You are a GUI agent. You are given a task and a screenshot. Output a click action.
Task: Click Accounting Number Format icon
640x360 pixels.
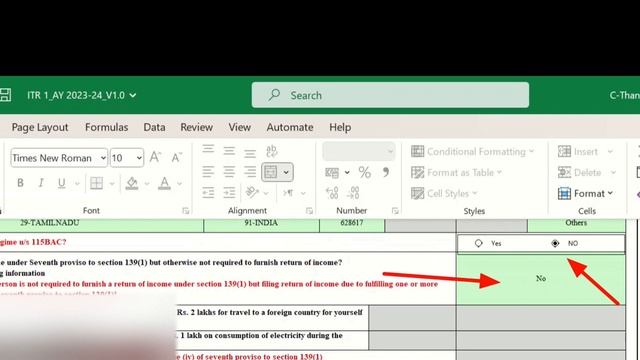click(332, 173)
